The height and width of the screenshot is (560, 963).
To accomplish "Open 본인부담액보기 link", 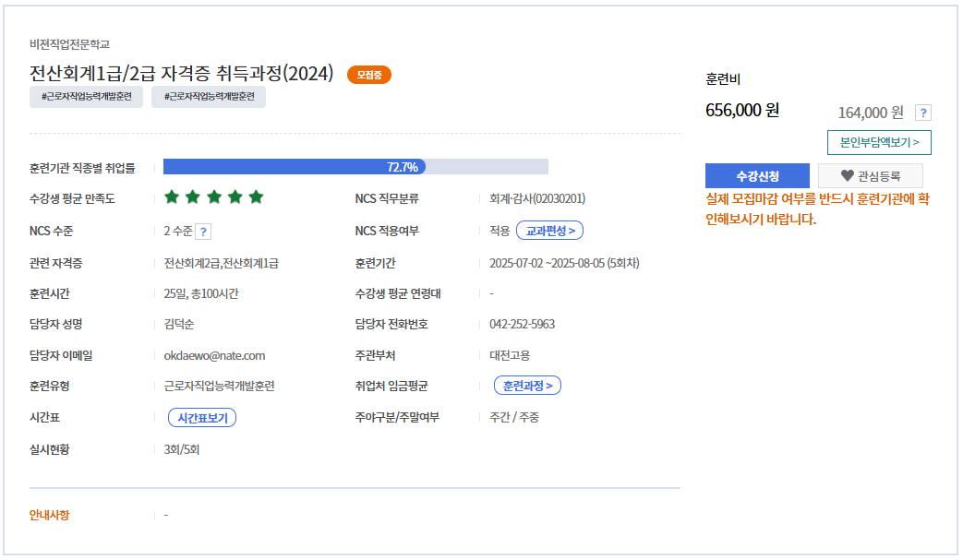I will (879, 142).
